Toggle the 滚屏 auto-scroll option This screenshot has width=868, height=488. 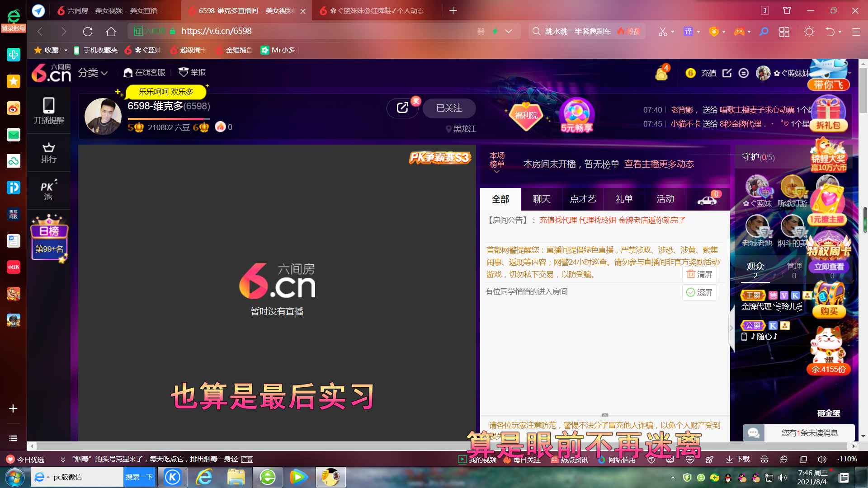[699, 292]
